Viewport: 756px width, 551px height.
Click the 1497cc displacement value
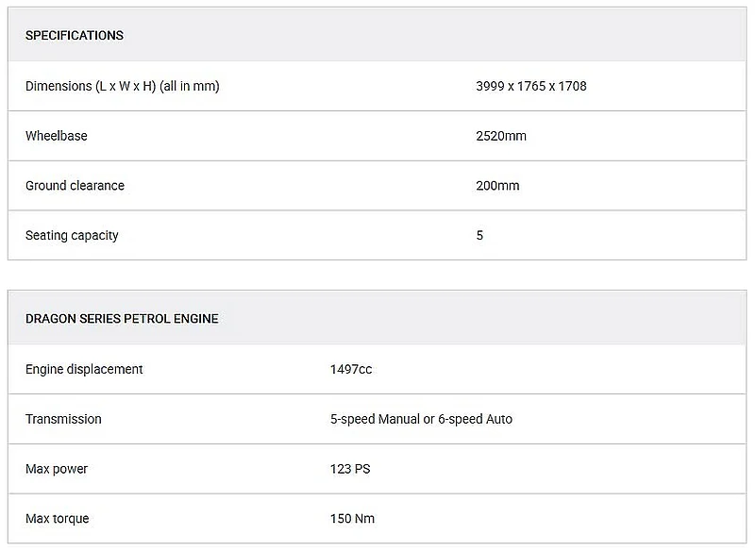(x=351, y=369)
